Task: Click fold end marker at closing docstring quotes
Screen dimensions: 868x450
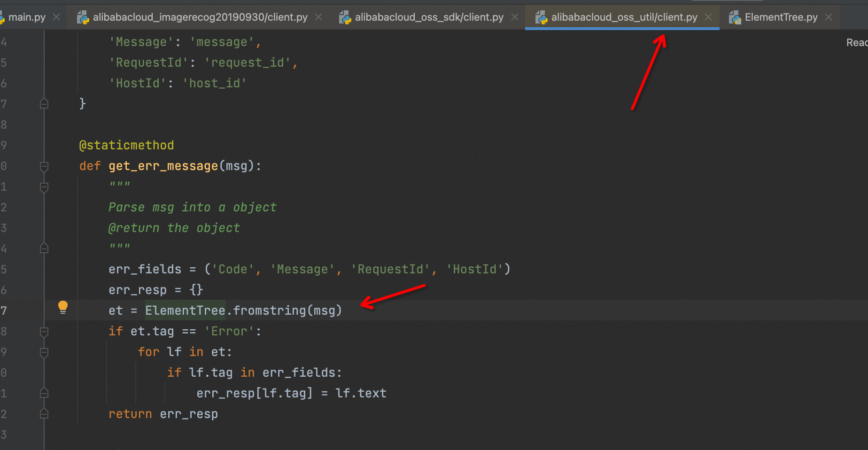Action: point(44,248)
